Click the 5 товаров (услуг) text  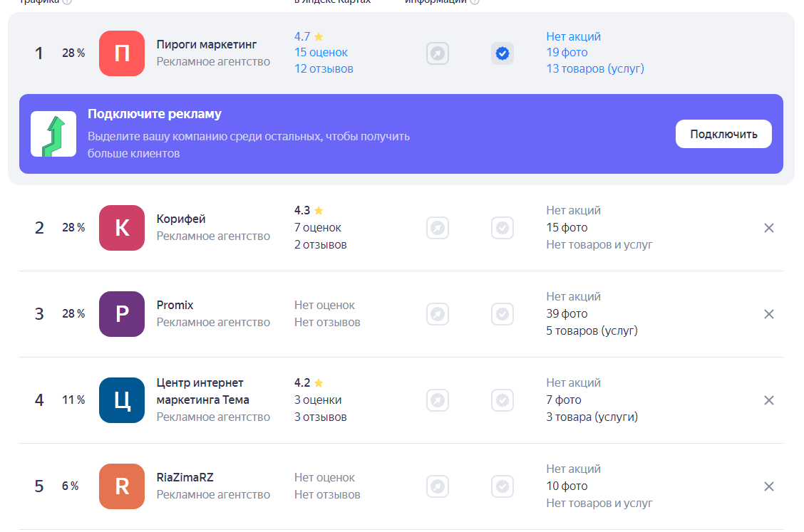(592, 331)
